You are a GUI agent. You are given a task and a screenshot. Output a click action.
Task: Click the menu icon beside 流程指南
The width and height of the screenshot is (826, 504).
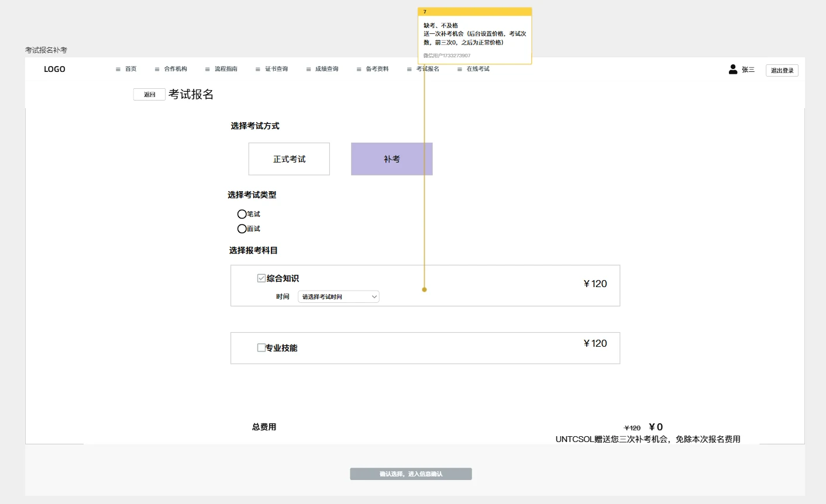coord(207,69)
